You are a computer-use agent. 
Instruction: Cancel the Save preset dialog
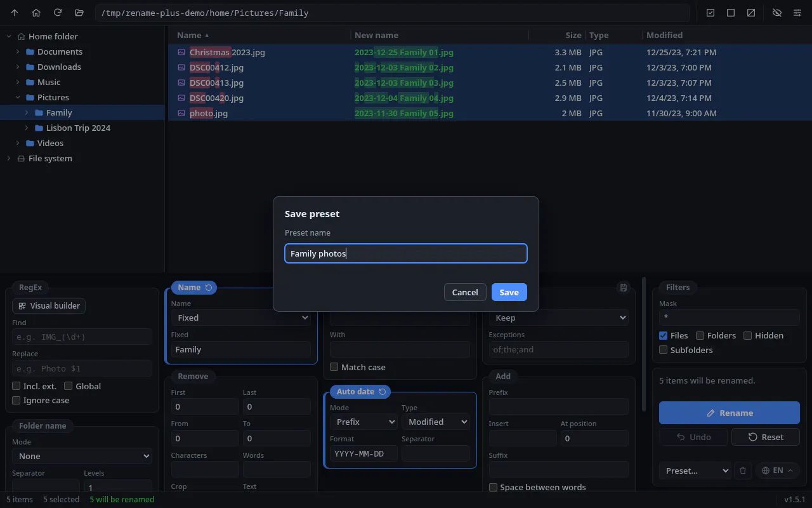(x=465, y=292)
